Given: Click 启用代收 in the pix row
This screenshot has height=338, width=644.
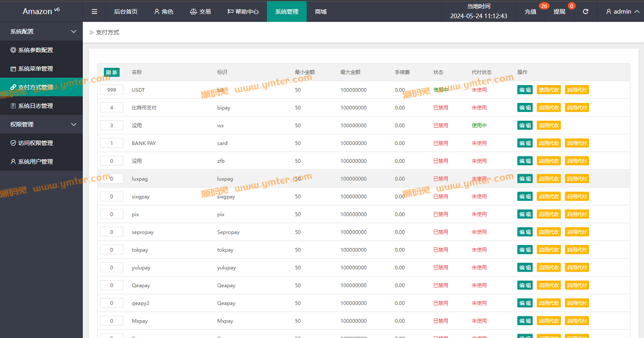Looking at the screenshot, I should [x=549, y=214].
